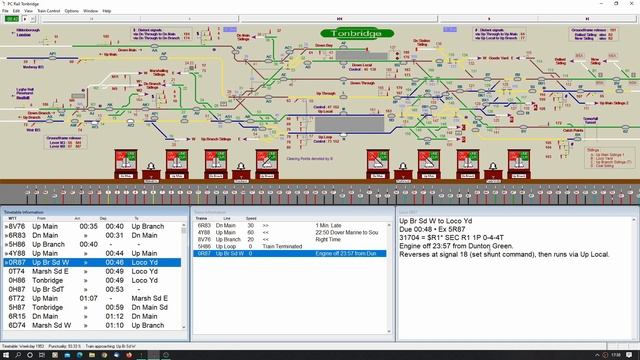Image resolution: width=640 pixels, height=360 pixels.
Task: Click the pause button next to play
Action: click(33, 19)
